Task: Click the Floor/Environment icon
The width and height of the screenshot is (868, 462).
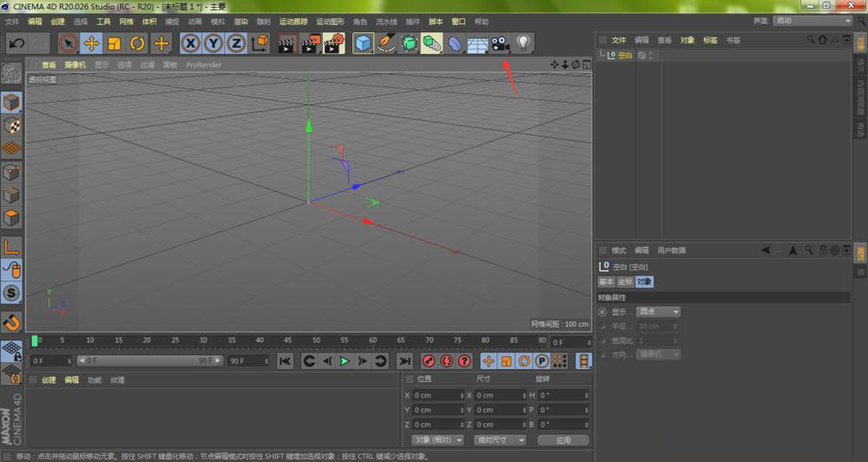Action: coord(477,43)
